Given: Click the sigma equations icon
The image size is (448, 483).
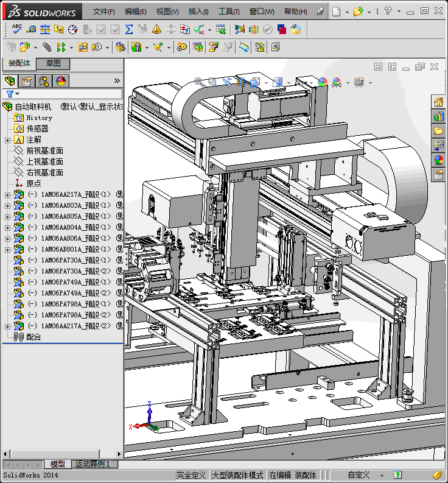Looking at the screenshot, I should (128, 29).
